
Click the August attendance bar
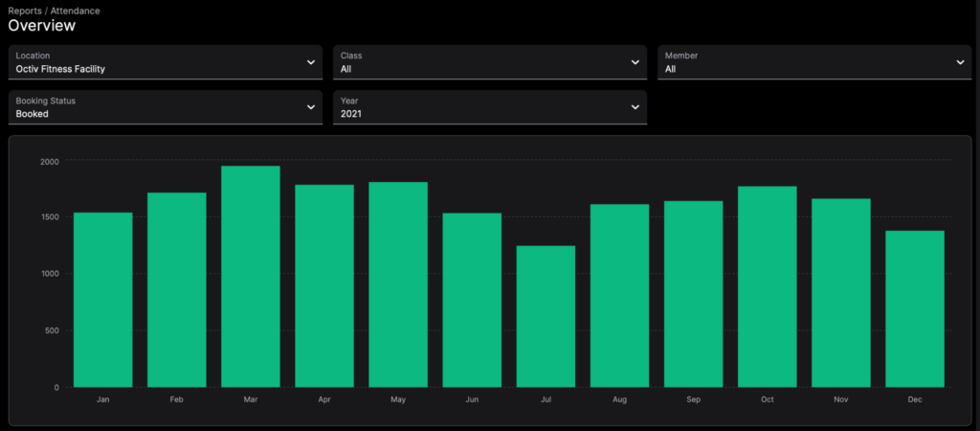coord(619,295)
